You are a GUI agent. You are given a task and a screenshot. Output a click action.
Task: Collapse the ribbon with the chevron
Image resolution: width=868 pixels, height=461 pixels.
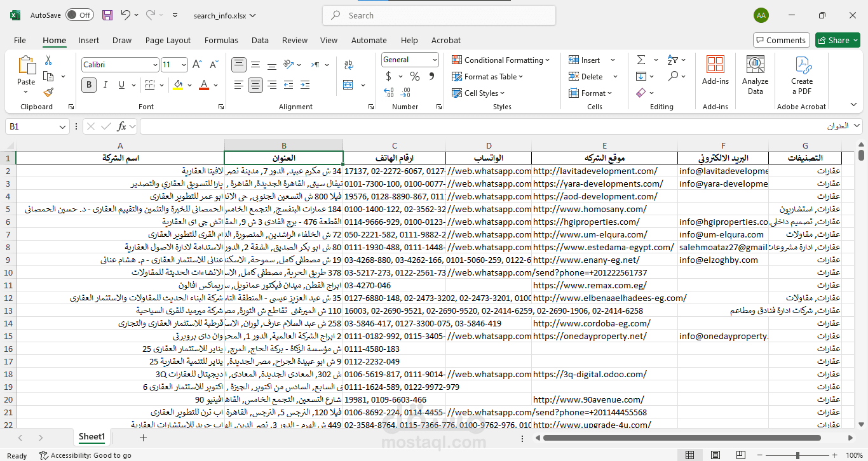coord(853,104)
